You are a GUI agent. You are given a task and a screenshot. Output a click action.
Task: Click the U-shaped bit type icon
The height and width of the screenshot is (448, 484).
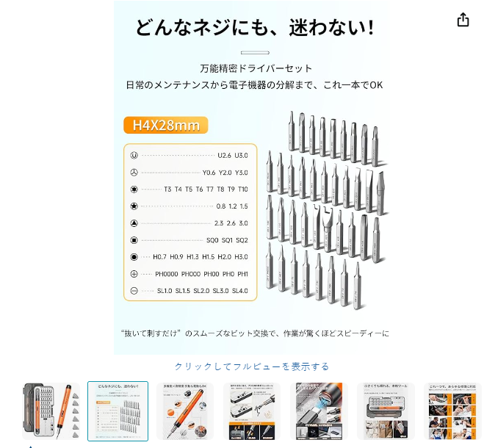(x=134, y=155)
